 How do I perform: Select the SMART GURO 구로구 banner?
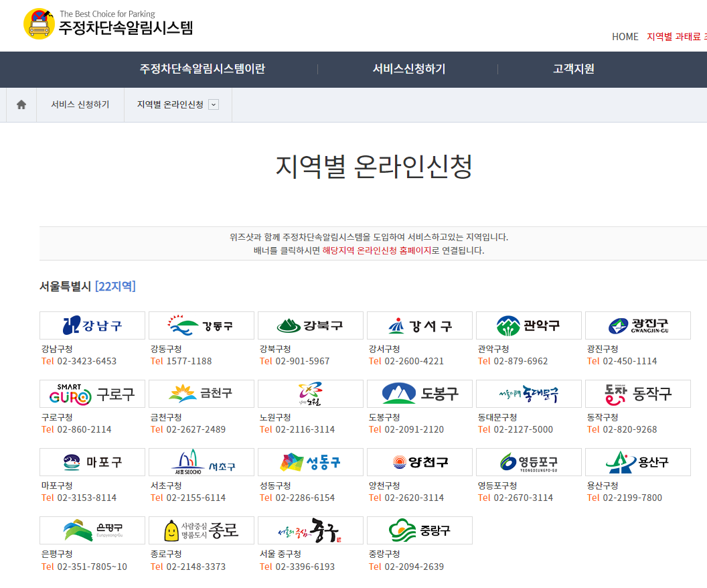point(92,393)
